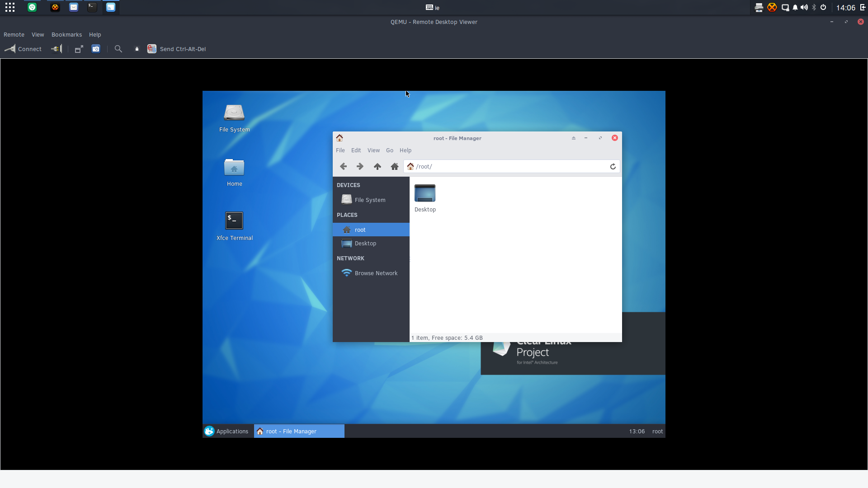Launch the green browser icon in top panel
Screen dimensions: 868x488
pos(32,7)
